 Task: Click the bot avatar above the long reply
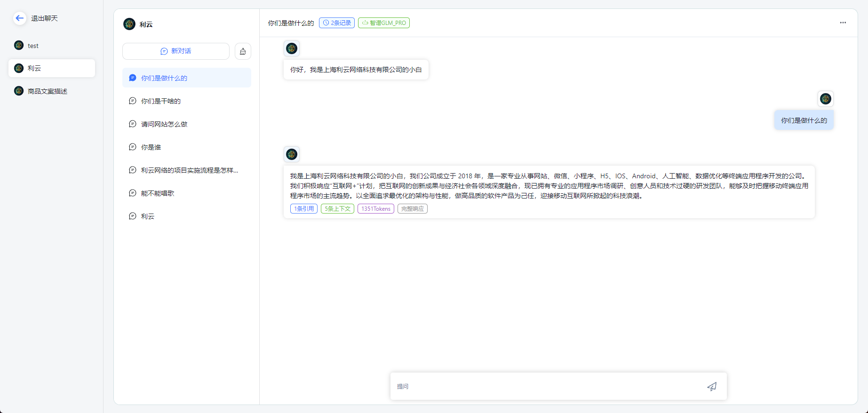click(x=292, y=154)
